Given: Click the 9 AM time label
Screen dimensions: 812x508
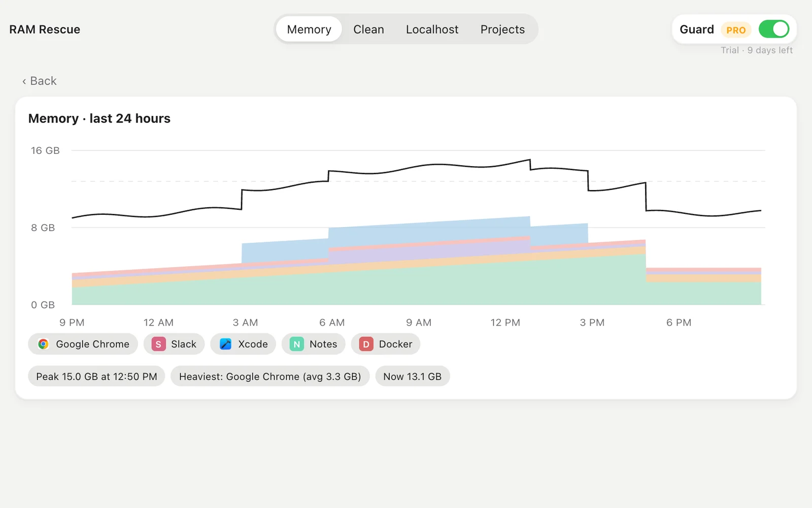Looking at the screenshot, I should [419, 323].
